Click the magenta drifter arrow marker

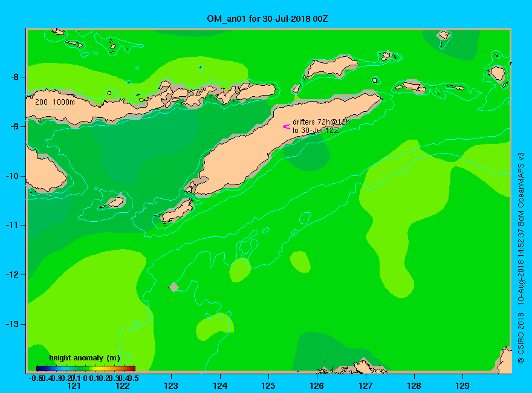(287, 126)
